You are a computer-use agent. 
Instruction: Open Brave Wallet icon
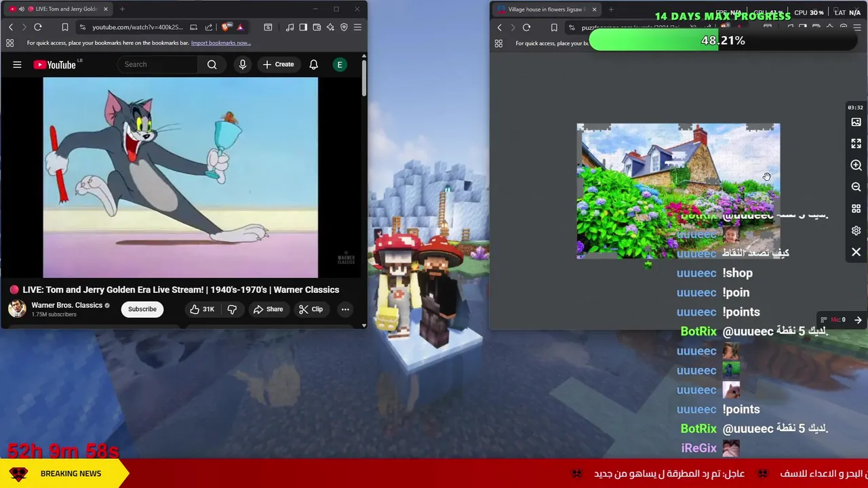317,27
